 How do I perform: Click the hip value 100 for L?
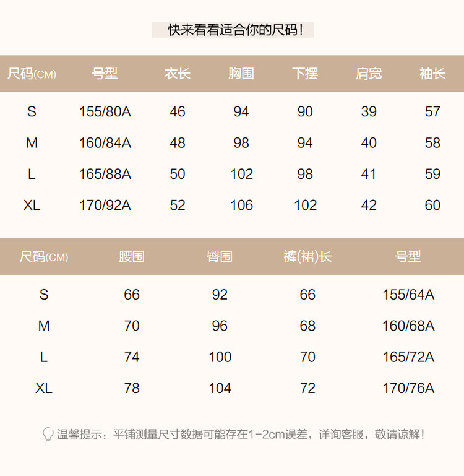coord(220,357)
